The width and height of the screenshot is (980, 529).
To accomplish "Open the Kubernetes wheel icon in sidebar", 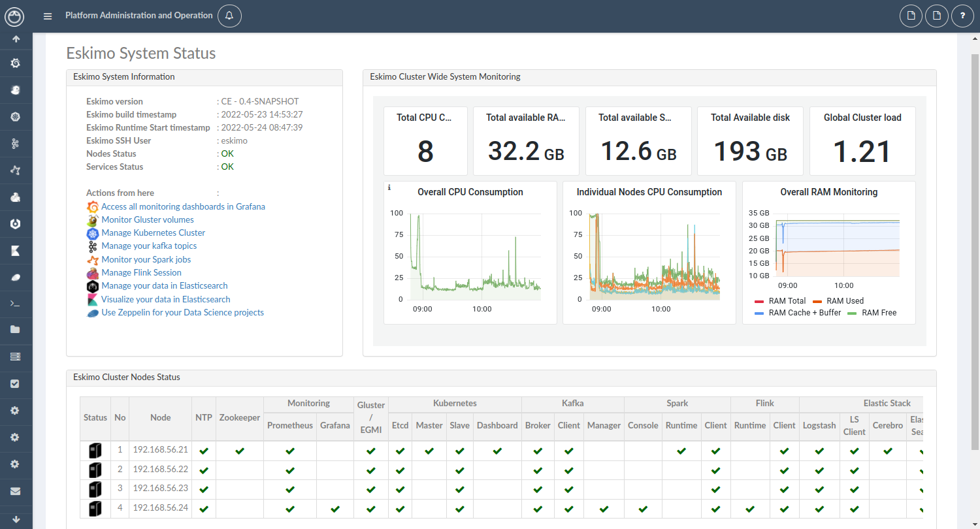I will (x=16, y=117).
